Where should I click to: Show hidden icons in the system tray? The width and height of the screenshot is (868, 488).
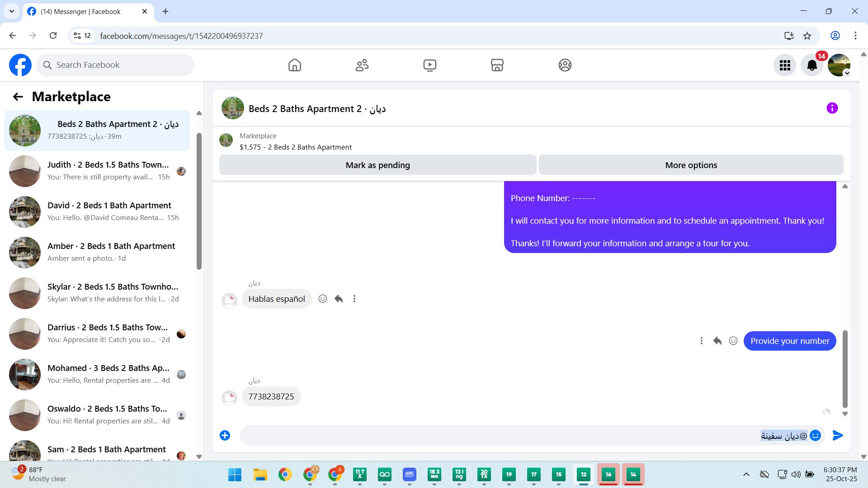(746, 474)
